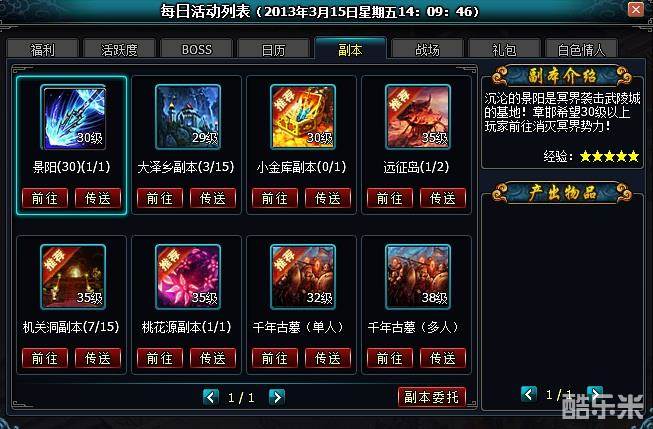Select the 远征岛 level 35 icon

[x=418, y=117]
